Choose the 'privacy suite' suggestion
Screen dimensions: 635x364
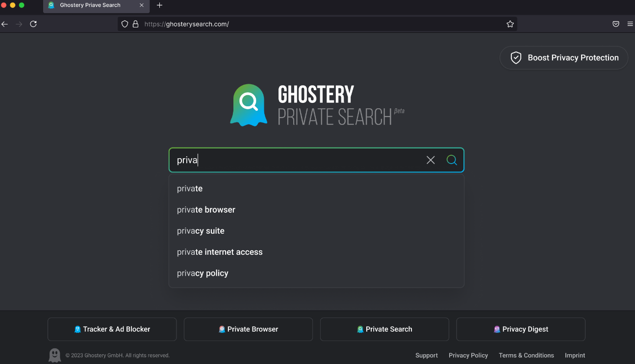(x=316, y=231)
